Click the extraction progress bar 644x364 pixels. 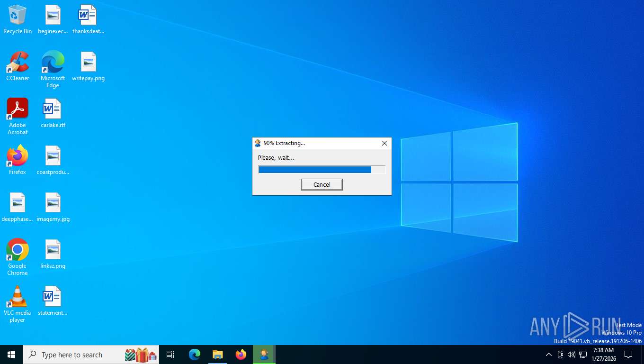click(x=322, y=170)
